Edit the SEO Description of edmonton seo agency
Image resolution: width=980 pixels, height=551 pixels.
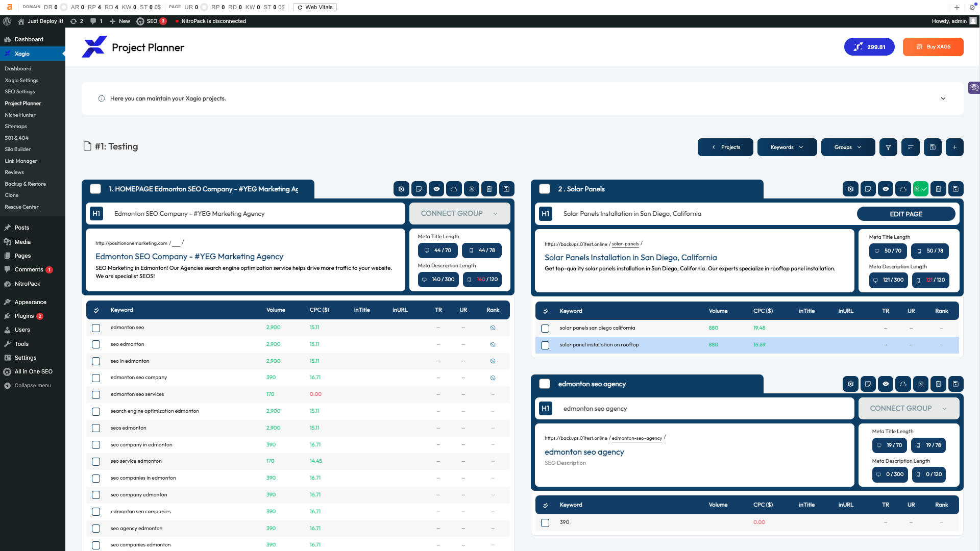tap(565, 463)
